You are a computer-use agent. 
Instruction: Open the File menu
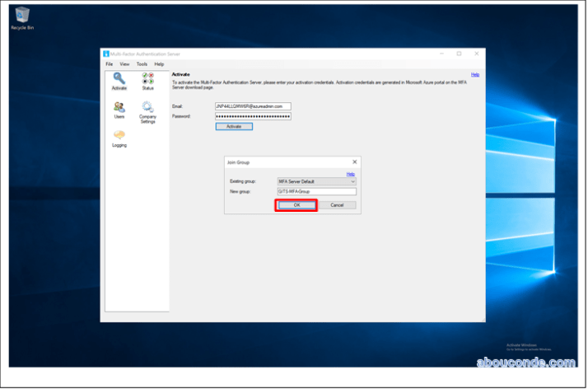109,63
